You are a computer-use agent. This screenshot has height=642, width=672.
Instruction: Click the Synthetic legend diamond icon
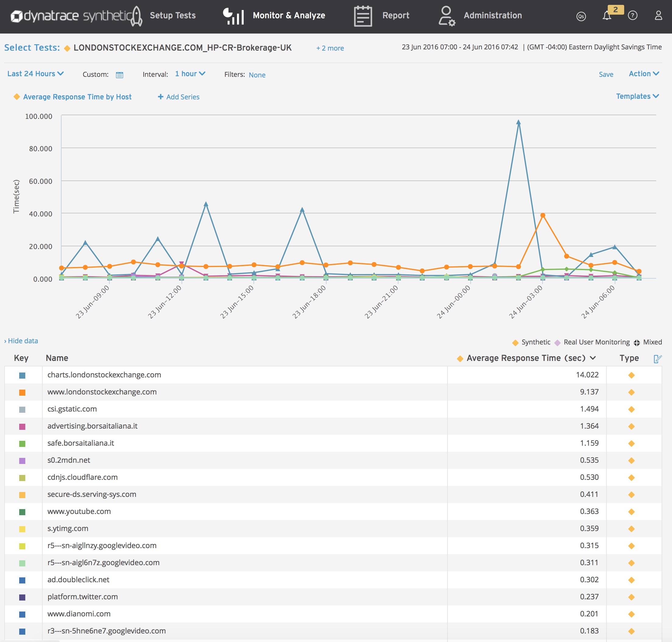pos(515,343)
